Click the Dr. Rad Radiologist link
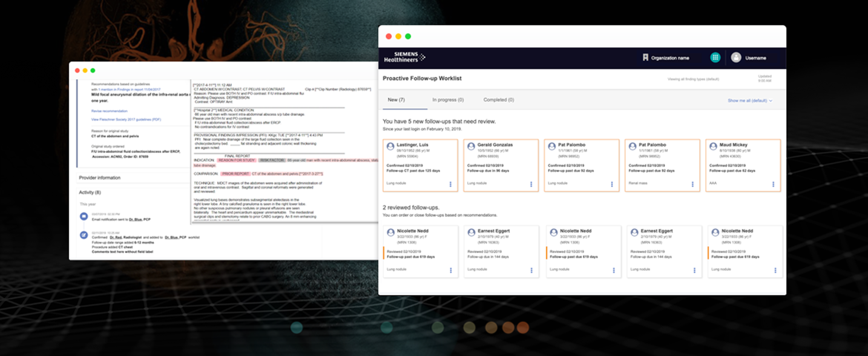This screenshot has height=356, width=868. (126, 237)
